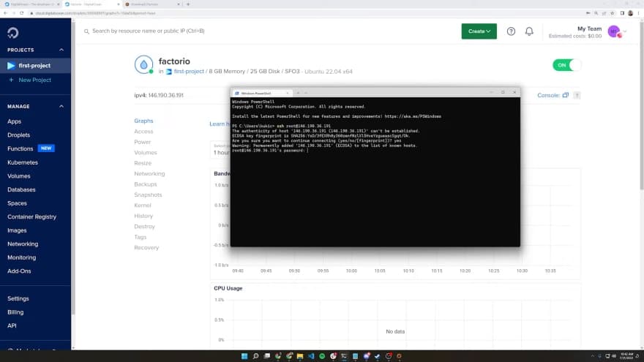Click the DigitalOcean logo in the sidebar
Image resolution: width=644 pixels, height=362 pixels.
click(12, 33)
